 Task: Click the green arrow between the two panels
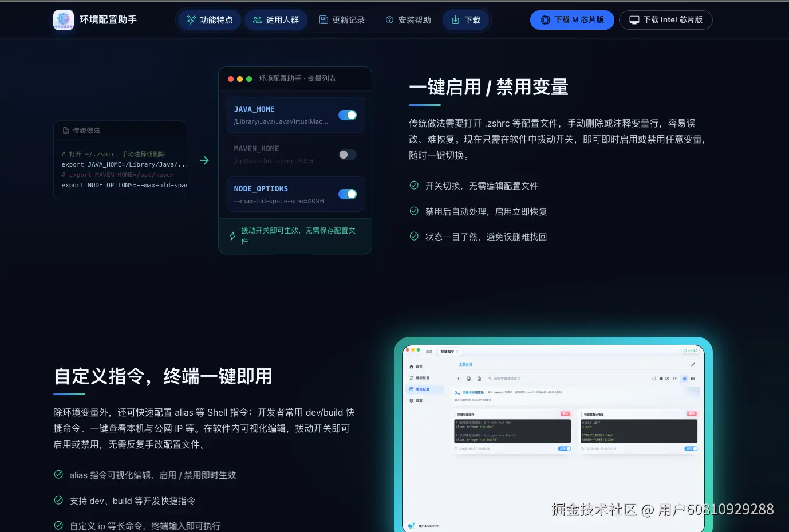(x=204, y=160)
